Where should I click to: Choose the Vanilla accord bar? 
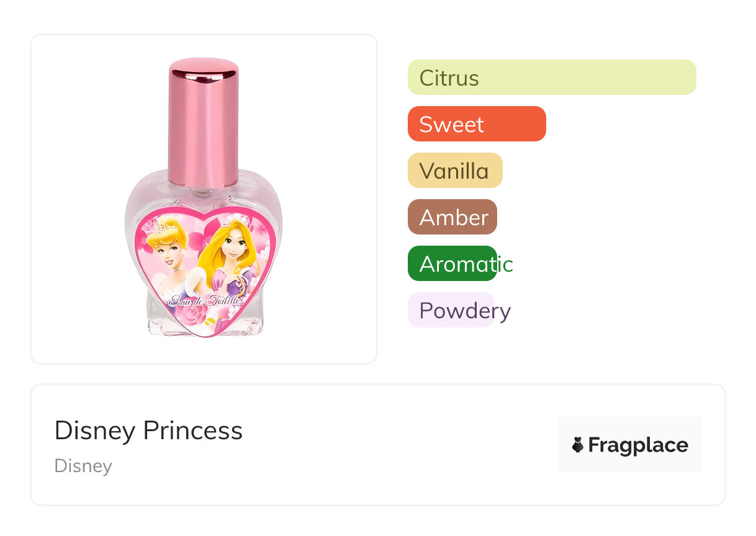pyautogui.click(x=454, y=171)
